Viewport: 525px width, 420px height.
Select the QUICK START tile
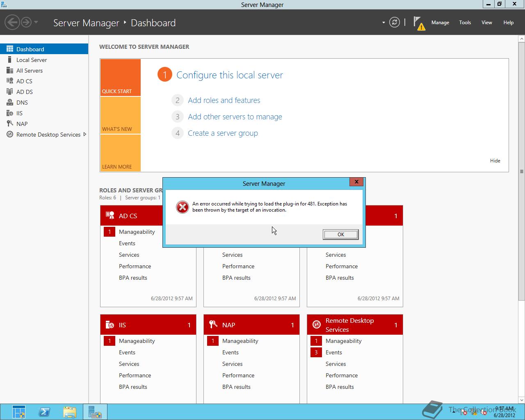[x=120, y=78]
